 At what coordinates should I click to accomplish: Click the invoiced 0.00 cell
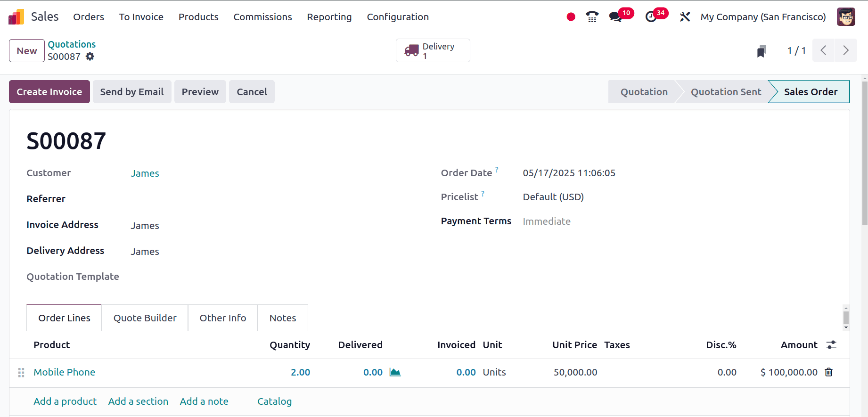point(466,372)
